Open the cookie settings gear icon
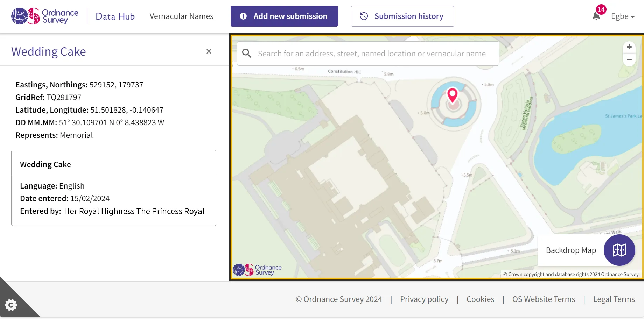This screenshot has width=644, height=319. [11, 305]
